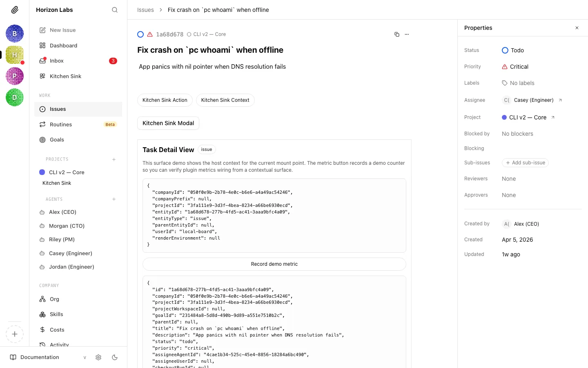
Task: Open Kitchen Sink Modal
Action: (x=168, y=123)
